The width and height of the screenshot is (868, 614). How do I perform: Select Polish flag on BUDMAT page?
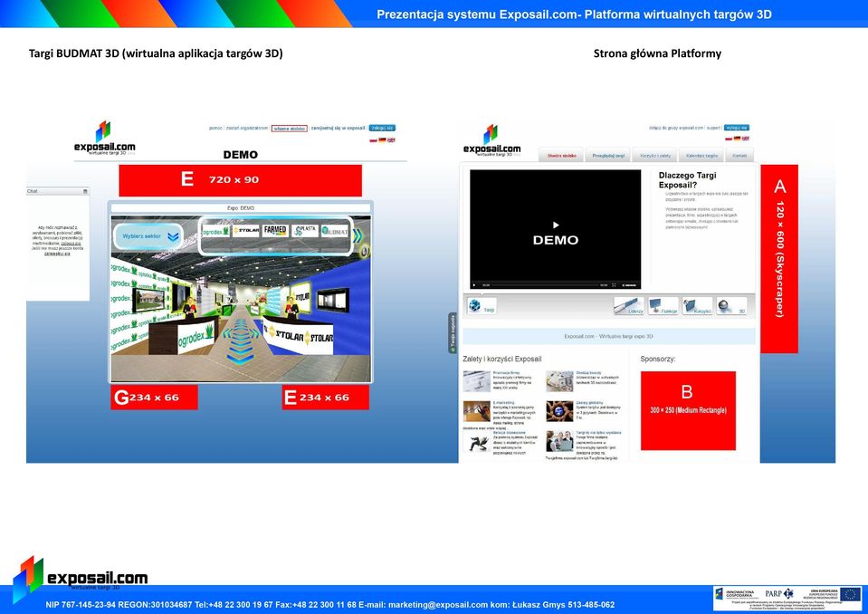[x=374, y=140]
